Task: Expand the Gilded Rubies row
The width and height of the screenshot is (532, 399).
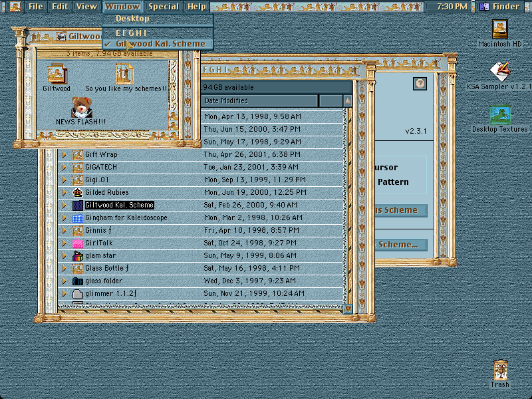Action: (64, 193)
